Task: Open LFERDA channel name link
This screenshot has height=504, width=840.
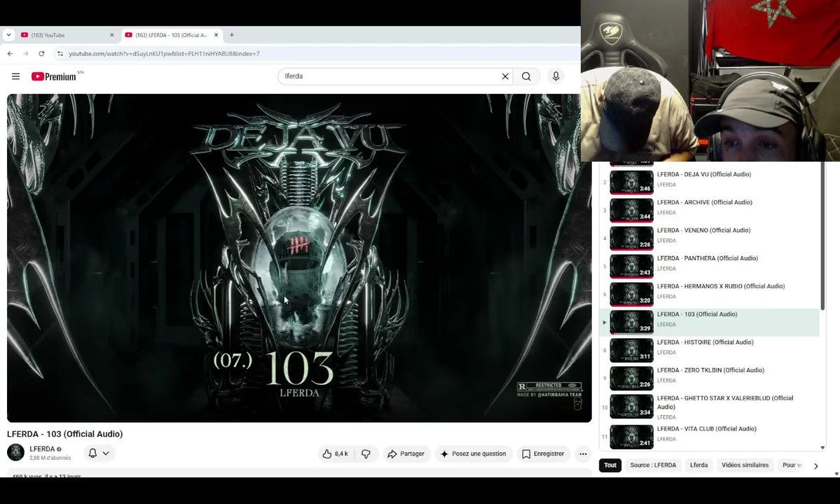Action: (42, 449)
